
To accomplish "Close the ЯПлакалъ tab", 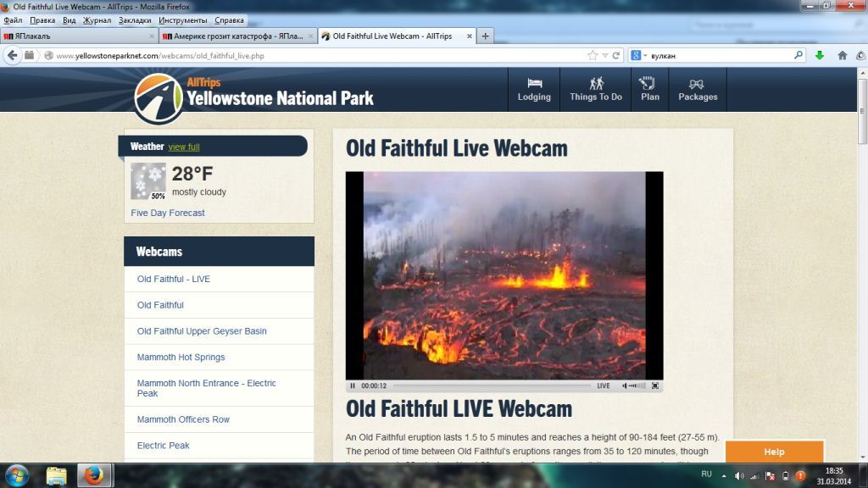I will click(x=152, y=36).
